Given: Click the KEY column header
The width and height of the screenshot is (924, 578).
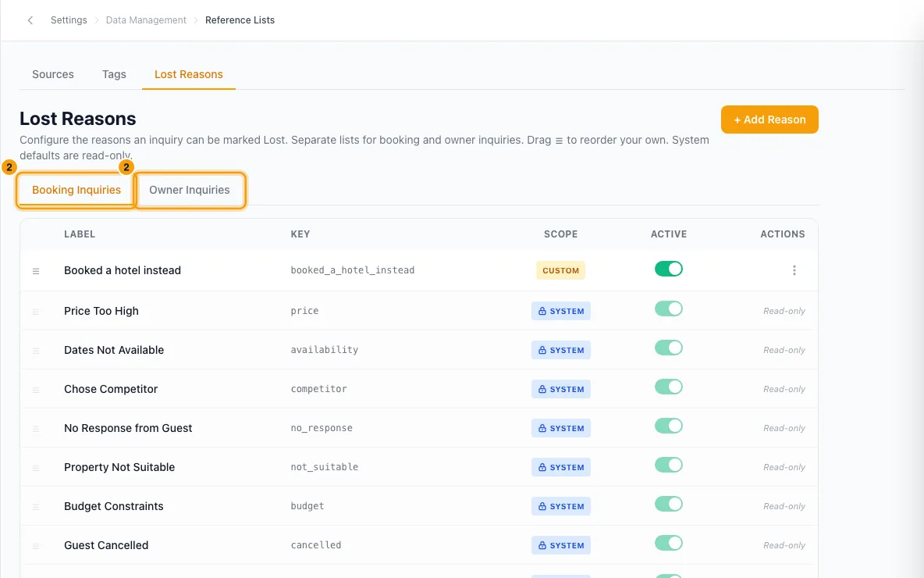Looking at the screenshot, I should 300,234.
